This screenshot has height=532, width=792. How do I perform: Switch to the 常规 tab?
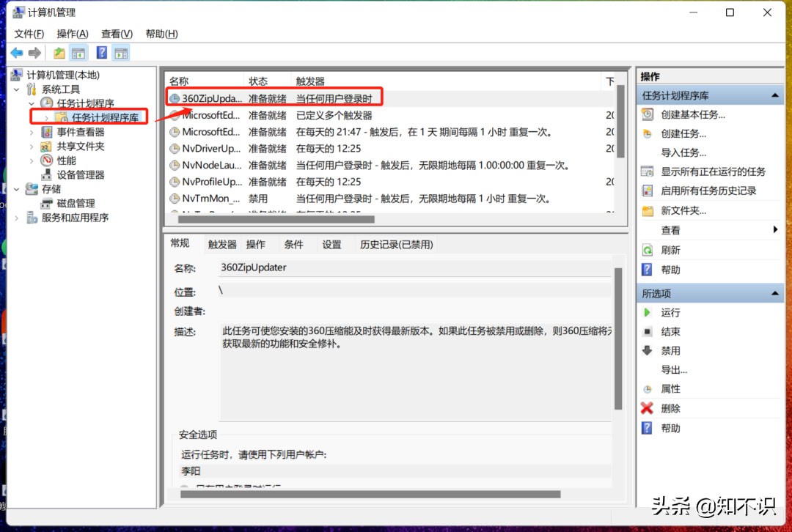(180, 243)
